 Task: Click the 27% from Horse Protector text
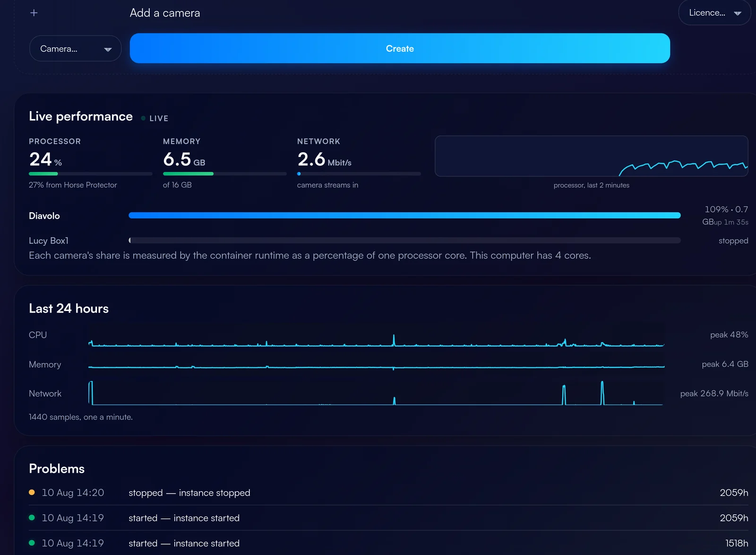tap(73, 185)
